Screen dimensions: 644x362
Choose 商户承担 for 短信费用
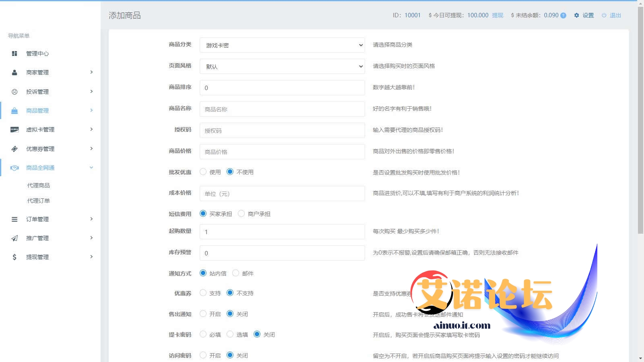(x=242, y=214)
